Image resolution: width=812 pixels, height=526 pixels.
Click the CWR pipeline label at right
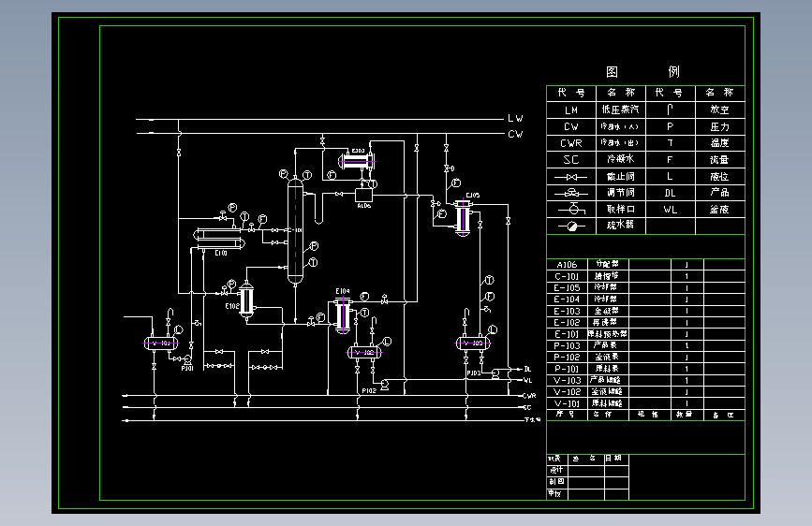pos(529,396)
